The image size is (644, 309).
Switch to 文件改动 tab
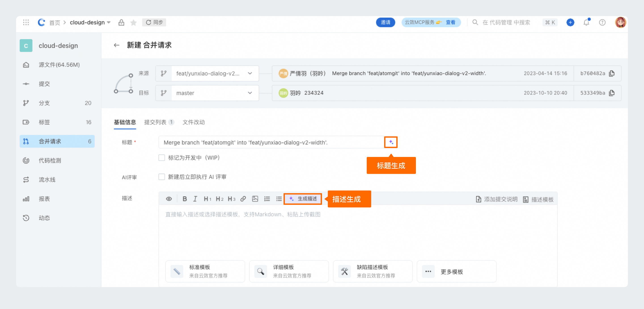point(193,122)
